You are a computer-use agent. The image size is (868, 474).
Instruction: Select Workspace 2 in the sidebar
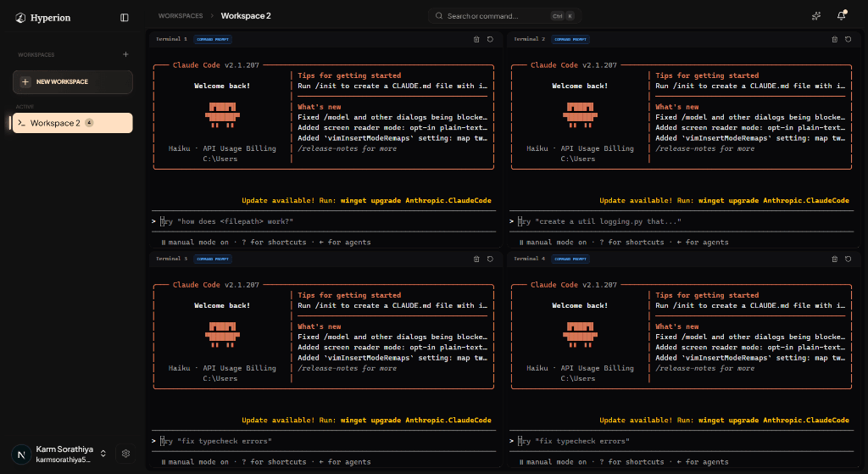pos(73,123)
